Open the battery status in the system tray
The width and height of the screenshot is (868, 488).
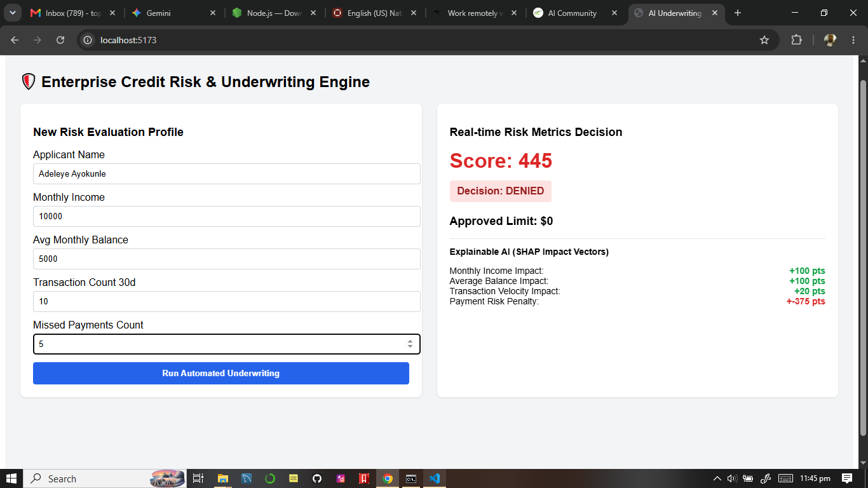748,478
